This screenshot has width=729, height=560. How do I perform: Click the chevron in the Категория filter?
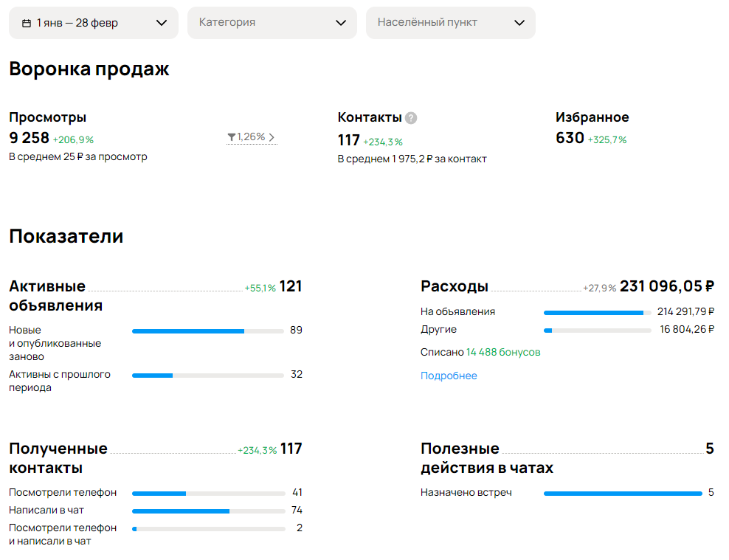tap(341, 23)
